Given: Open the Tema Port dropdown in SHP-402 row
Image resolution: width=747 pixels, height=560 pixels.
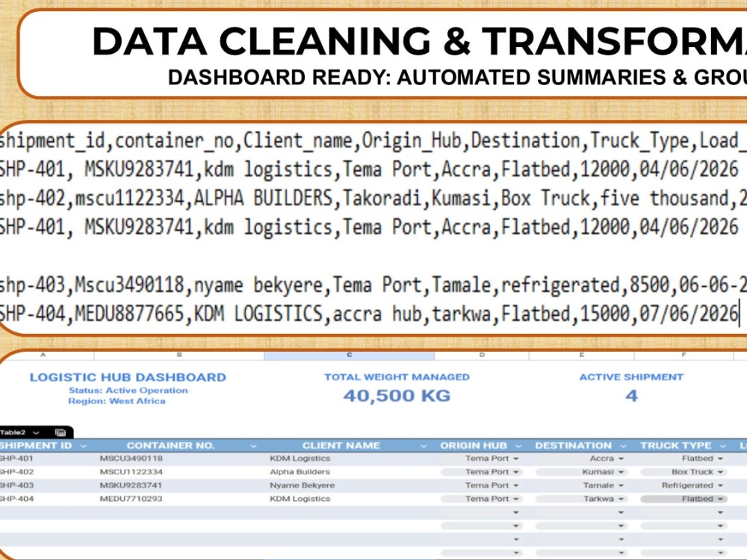Looking at the screenshot, I should click(x=516, y=472).
